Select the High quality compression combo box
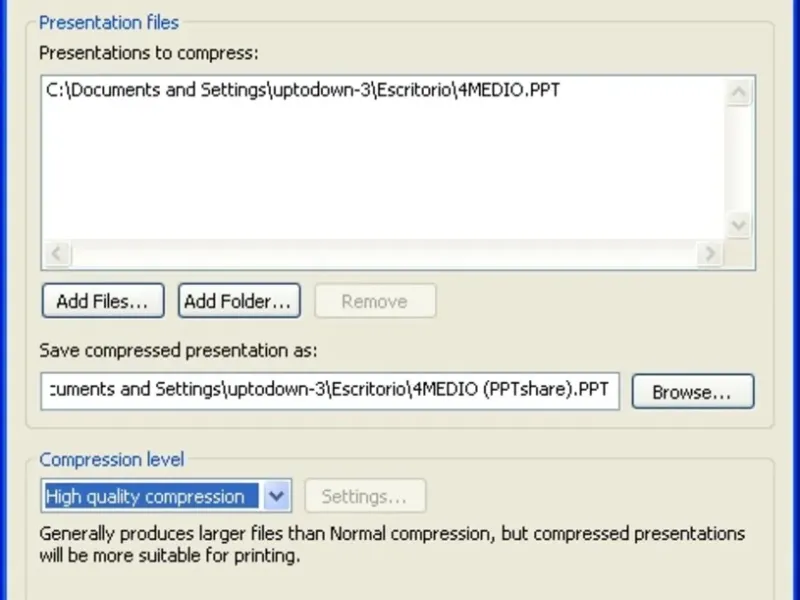 [152, 496]
